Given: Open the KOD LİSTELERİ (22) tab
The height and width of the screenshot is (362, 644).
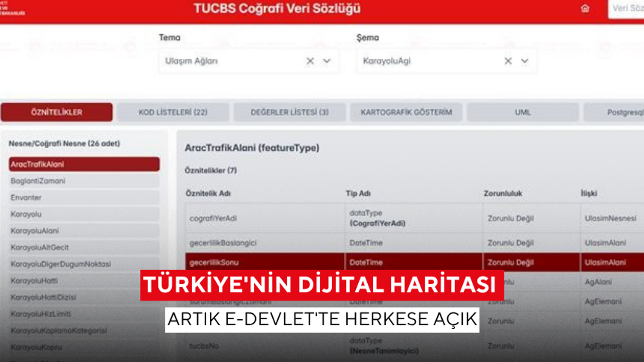Looking at the screenshot, I should (173, 112).
